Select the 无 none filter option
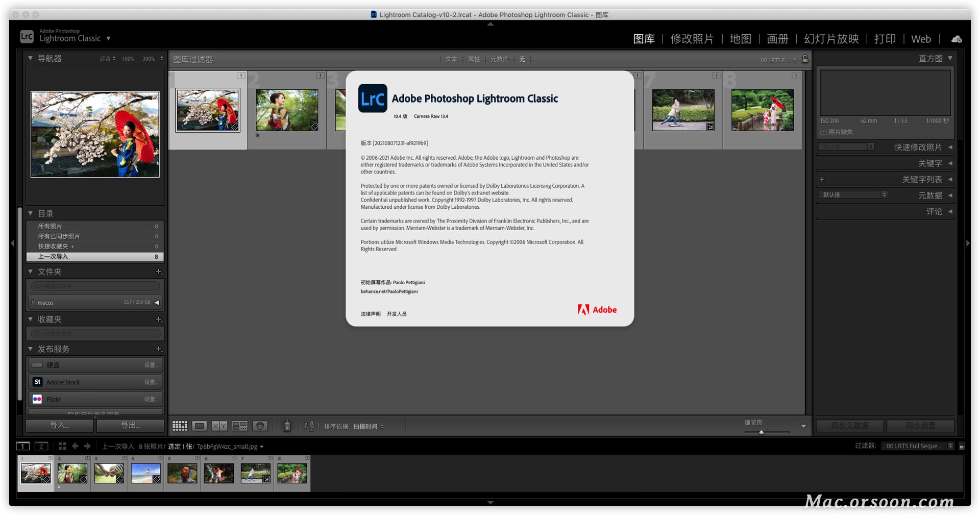Screen dimensions: 980x515 pyautogui.click(x=522, y=59)
